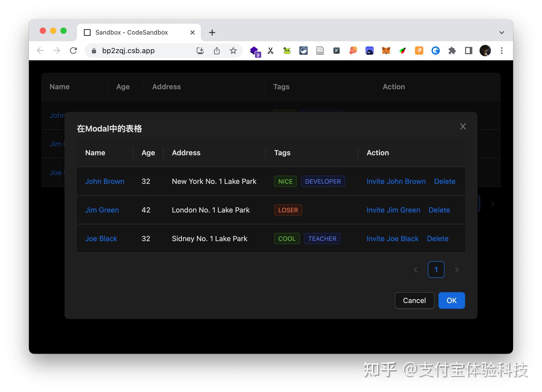The width and height of the screenshot is (542, 392).
Task: Click the bookmark star icon
Action: pos(233,51)
